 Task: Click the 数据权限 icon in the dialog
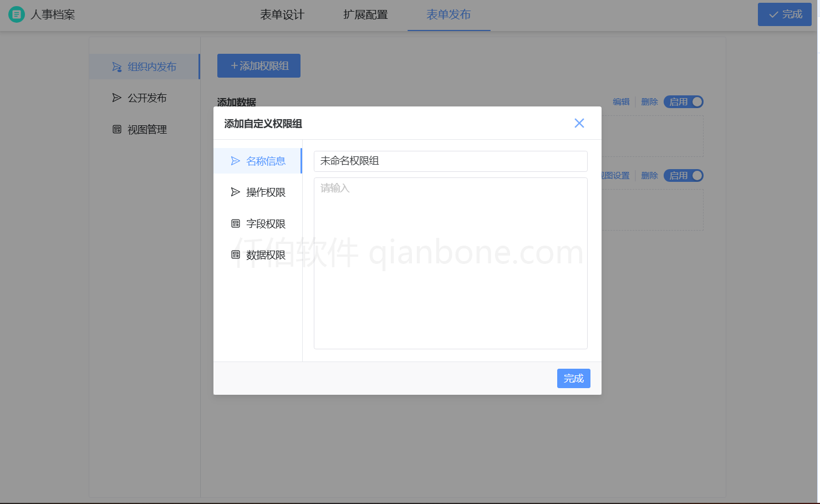[235, 254]
